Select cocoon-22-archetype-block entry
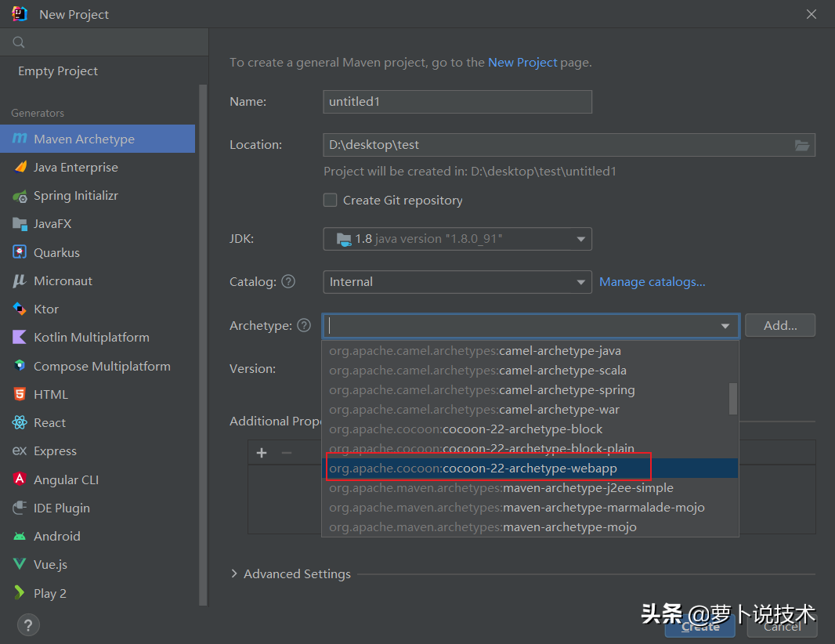Image resolution: width=835 pixels, height=644 pixels. [530, 429]
